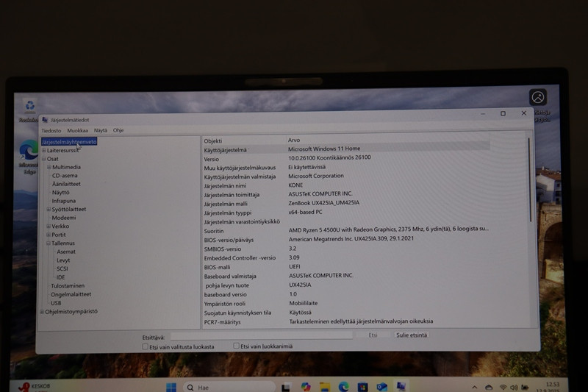Click the round icon in the desktop's top-right corner
This screenshot has height=392, width=588.
(538, 98)
